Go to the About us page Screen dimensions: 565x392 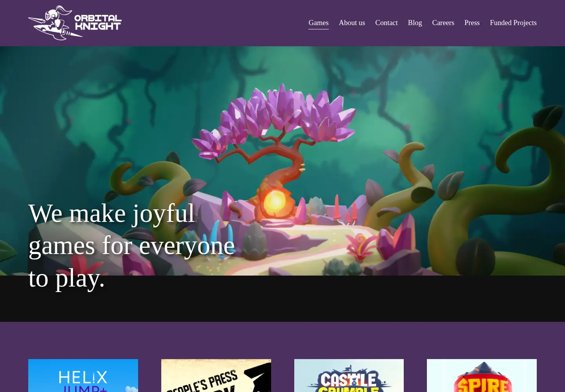tap(352, 23)
